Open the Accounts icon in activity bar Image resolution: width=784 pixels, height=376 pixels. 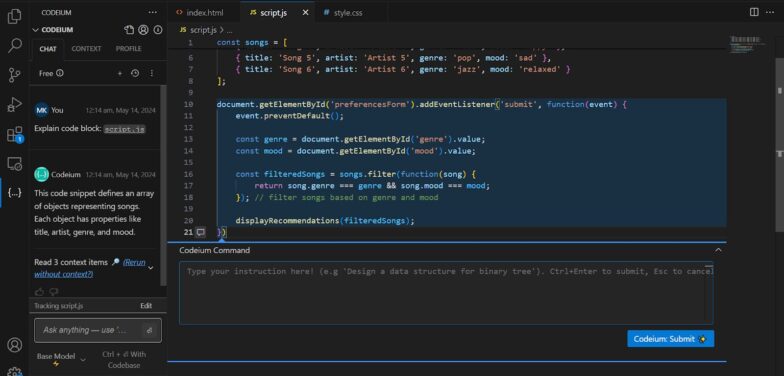(x=14, y=344)
